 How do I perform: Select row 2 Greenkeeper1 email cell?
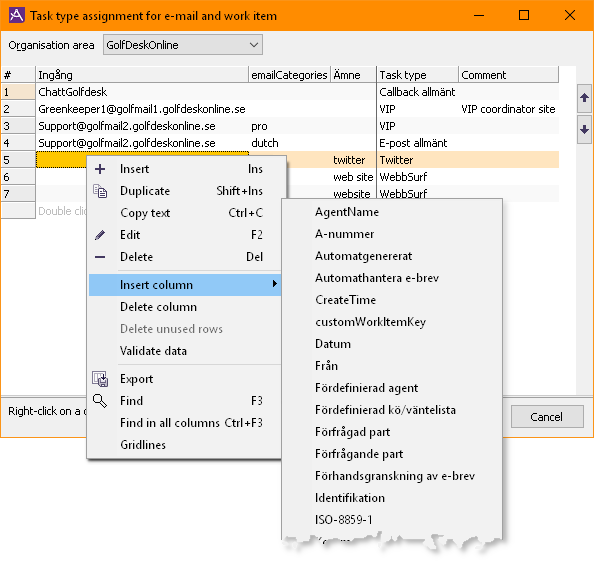(142, 109)
